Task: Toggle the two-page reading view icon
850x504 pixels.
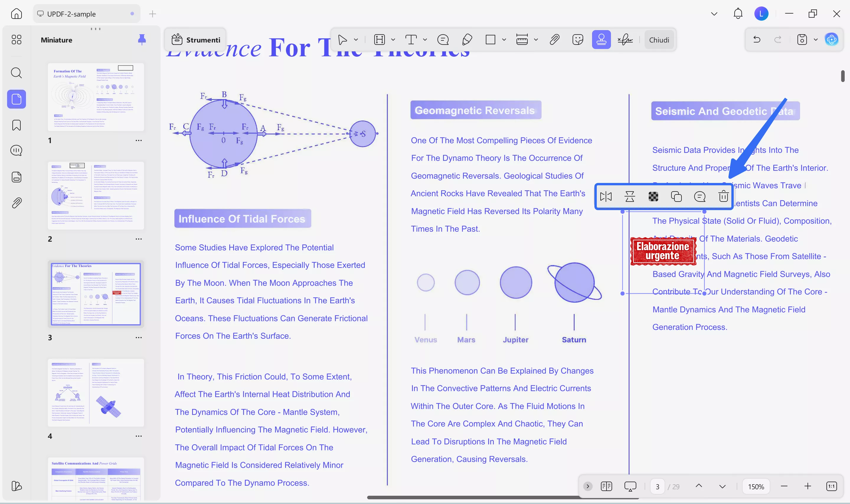Action: pyautogui.click(x=606, y=486)
